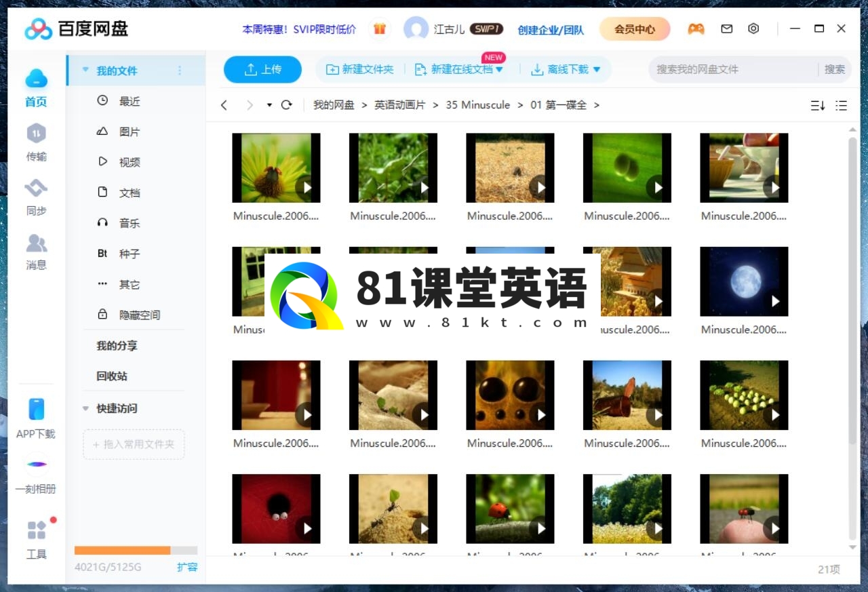The width and height of the screenshot is (868, 592).
Task: Open the 新建在线文档 dropdown arrow
Action: click(500, 69)
